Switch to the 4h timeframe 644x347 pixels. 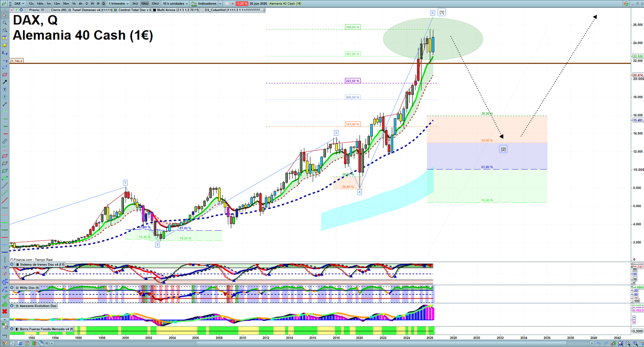coord(80,4)
